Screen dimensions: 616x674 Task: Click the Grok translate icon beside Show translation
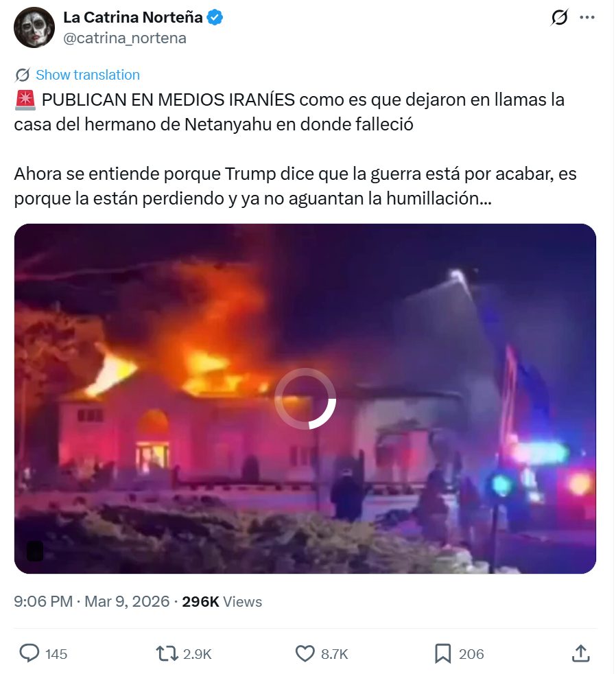coord(23,75)
